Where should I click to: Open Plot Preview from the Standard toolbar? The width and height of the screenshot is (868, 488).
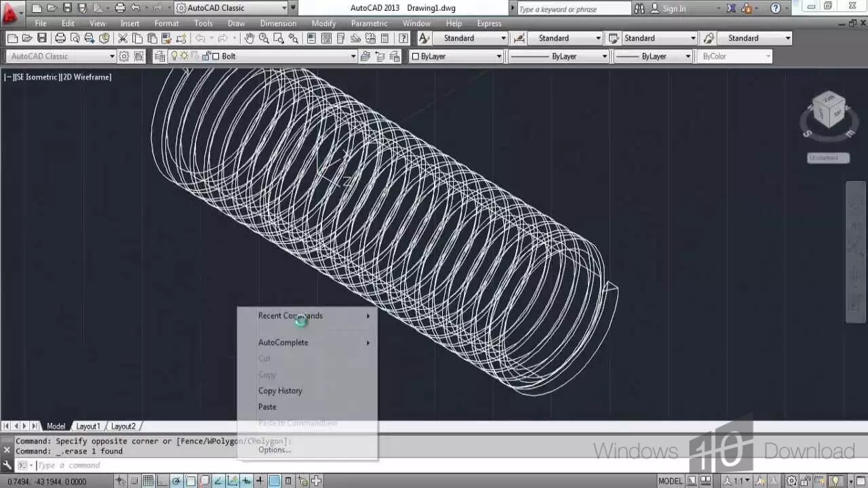point(75,38)
